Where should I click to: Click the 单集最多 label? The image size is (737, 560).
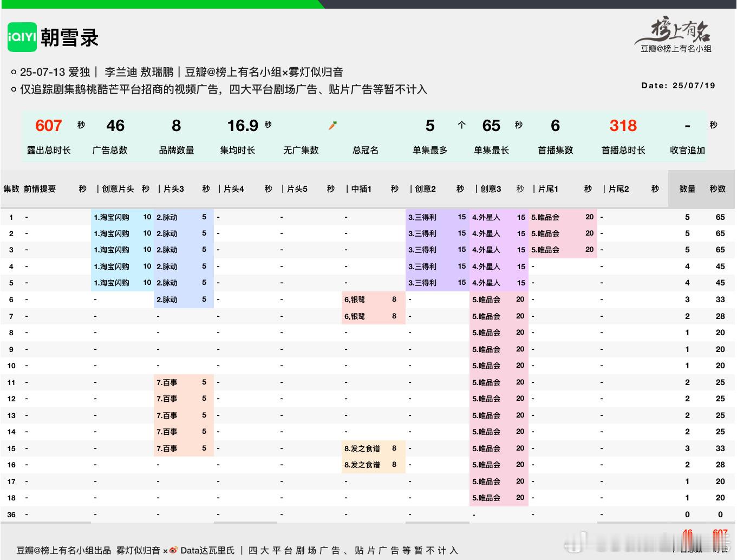tap(430, 150)
